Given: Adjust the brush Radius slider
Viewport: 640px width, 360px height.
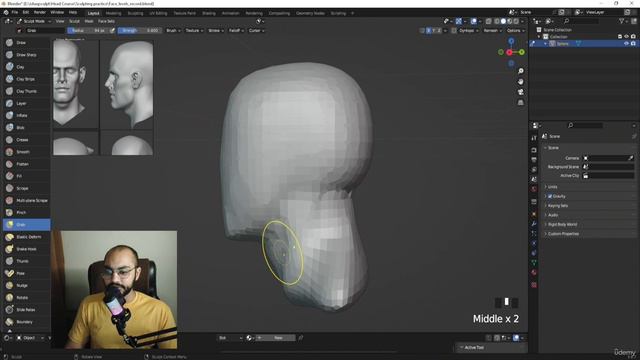Looking at the screenshot, I should [x=87, y=31].
